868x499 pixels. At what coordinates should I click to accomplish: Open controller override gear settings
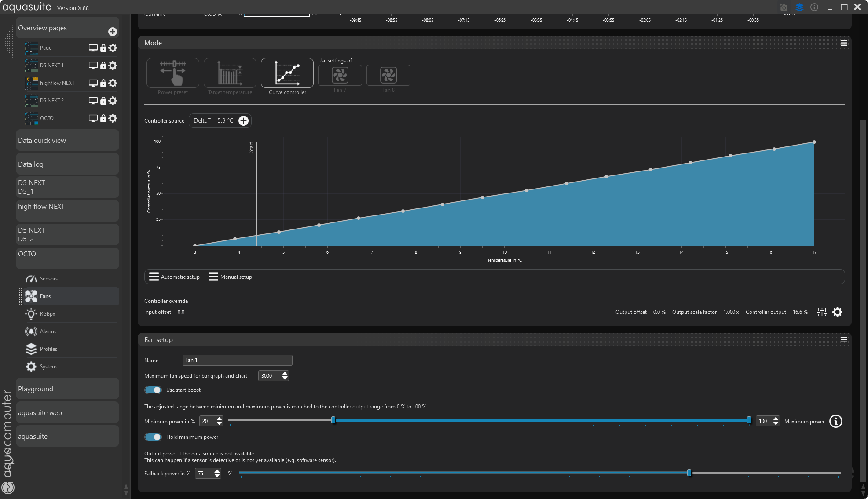pos(838,312)
